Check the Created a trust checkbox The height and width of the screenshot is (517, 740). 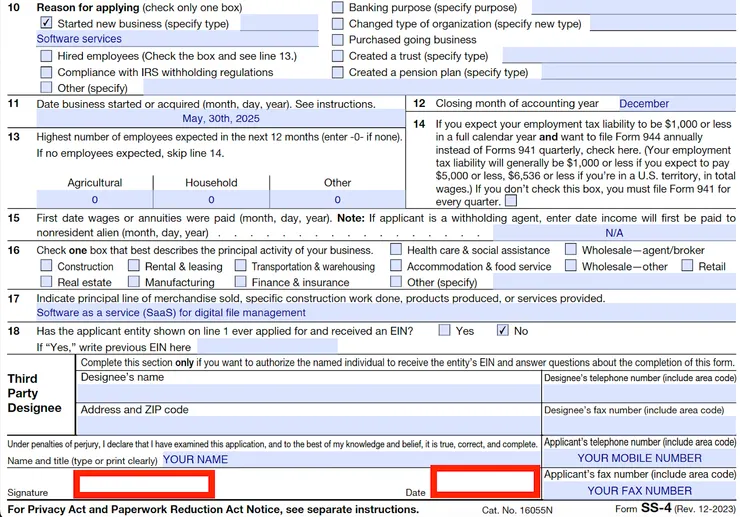tap(337, 56)
